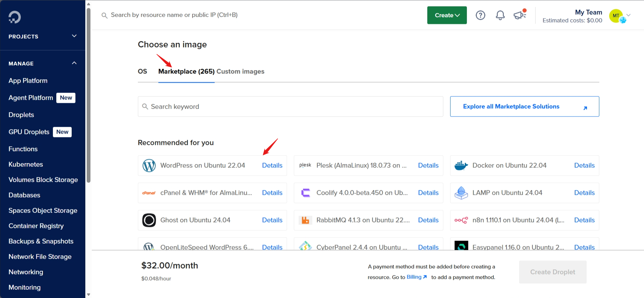
Task: Click the Coolify logo icon
Action: [x=305, y=193]
